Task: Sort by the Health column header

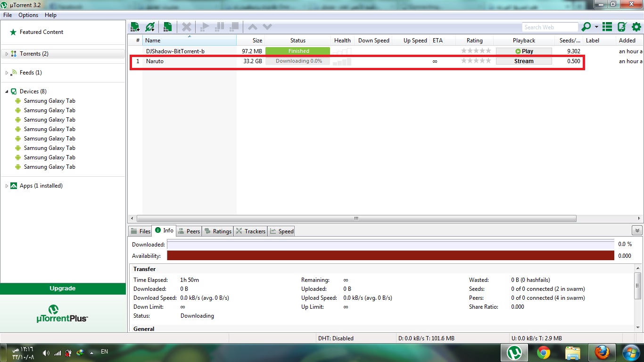Action: pyautogui.click(x=342, y=41)
